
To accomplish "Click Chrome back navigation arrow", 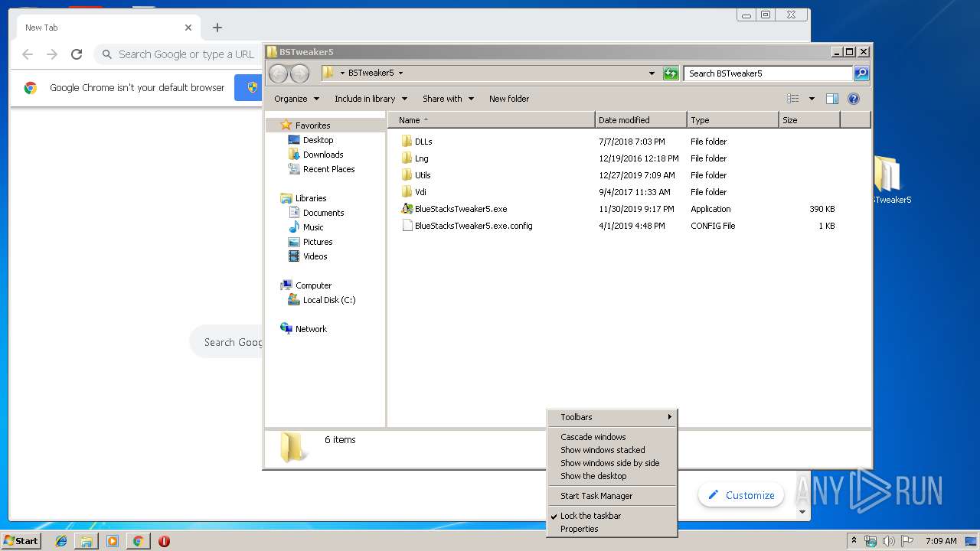I will coord(28,54).
